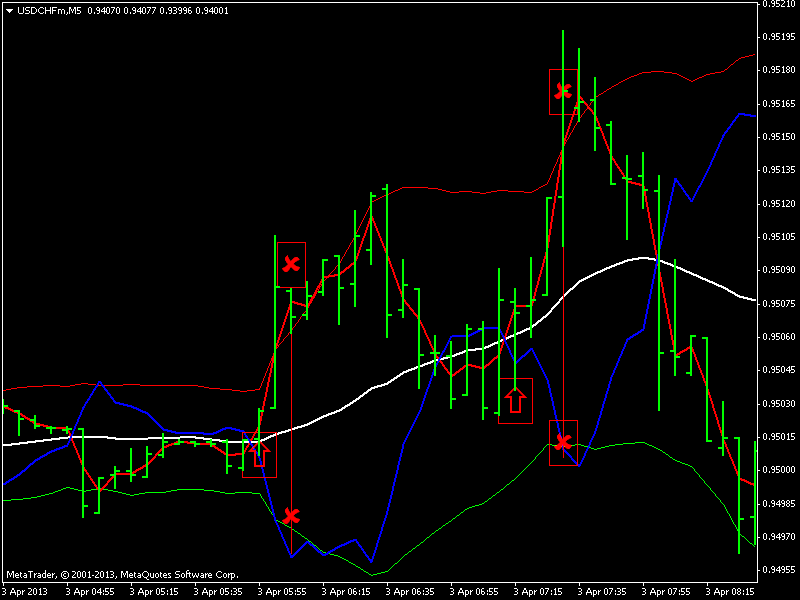
Task: Click the 3 Apr 04:55 time label
Action: click(x=87, y=590)
